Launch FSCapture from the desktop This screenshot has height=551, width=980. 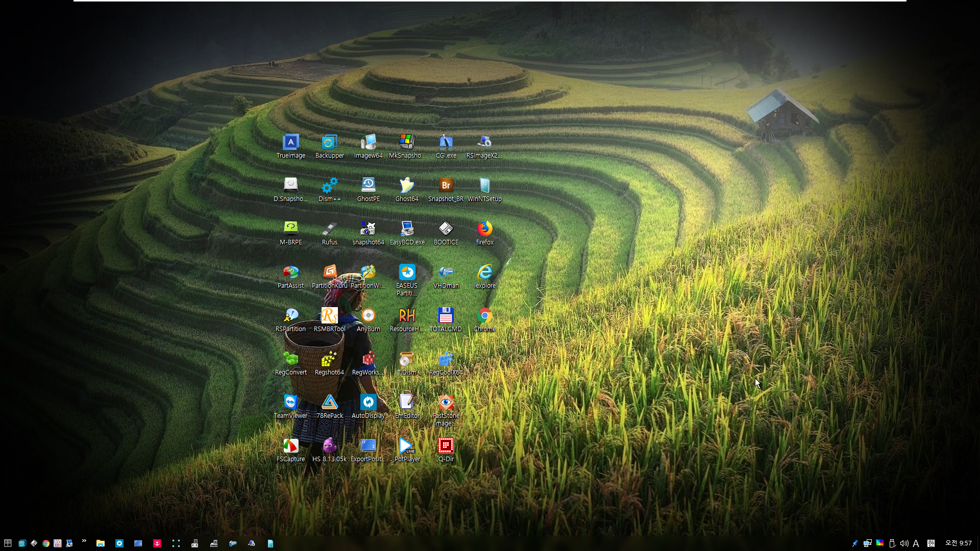tap(290, 450)
